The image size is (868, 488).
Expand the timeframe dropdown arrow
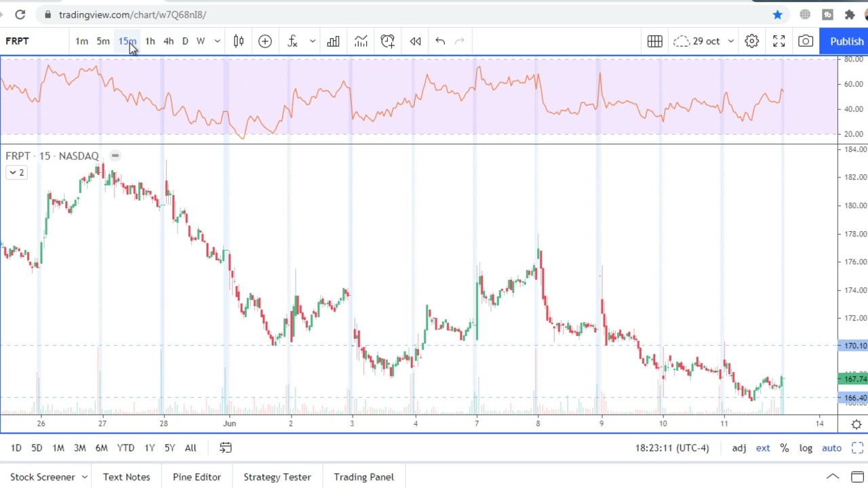pos(217,41)
